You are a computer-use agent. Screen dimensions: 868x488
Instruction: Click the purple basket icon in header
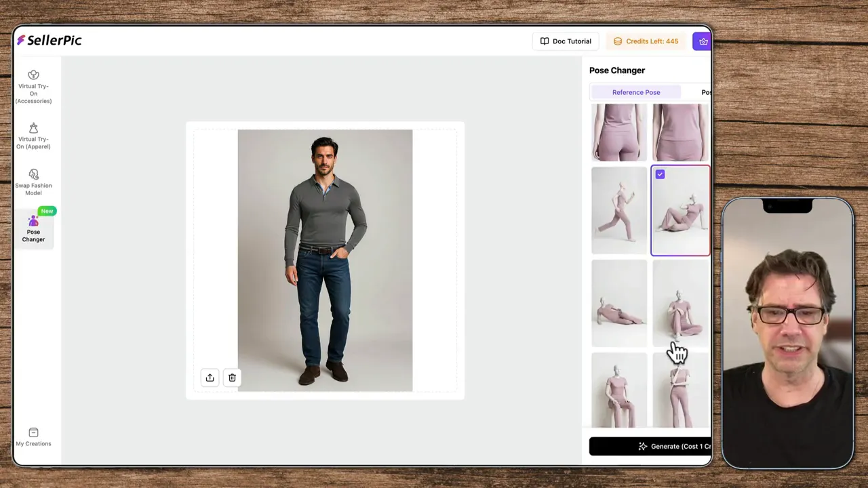click(x=703, y=41)
